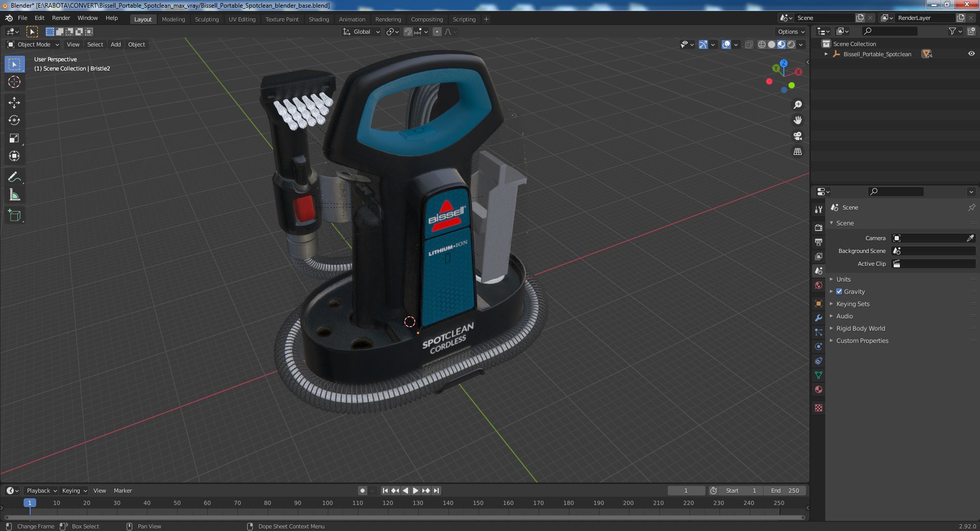Open the Particles properties tab
The image size is (980, 531).
pyautogui.click(x=819, y=332)
